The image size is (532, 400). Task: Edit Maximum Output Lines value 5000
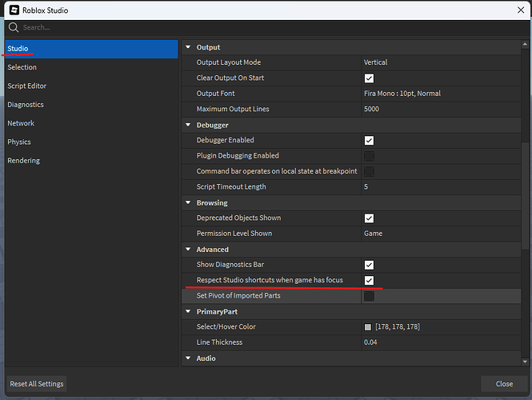pyautogui.click(x=441, y=109)
